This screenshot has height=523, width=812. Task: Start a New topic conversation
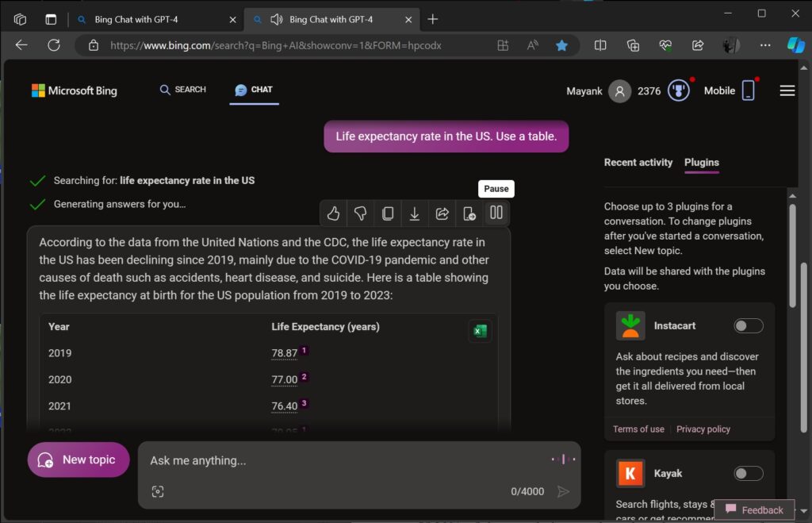[78, 460]
